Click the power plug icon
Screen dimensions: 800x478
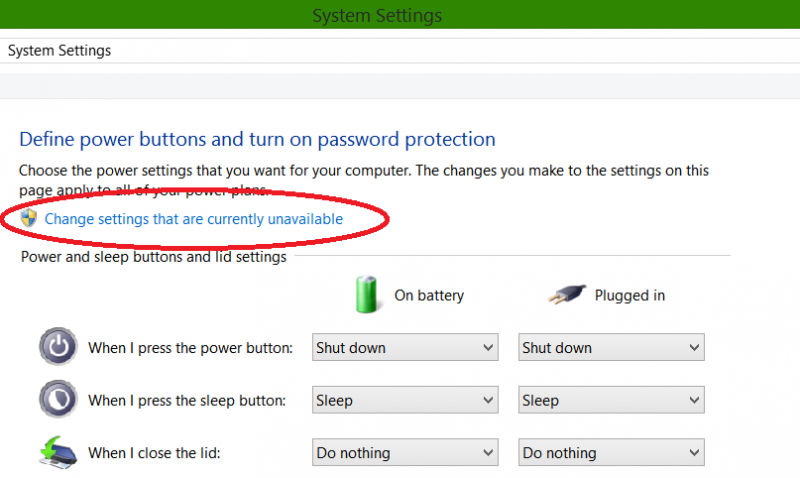point(567,294)
